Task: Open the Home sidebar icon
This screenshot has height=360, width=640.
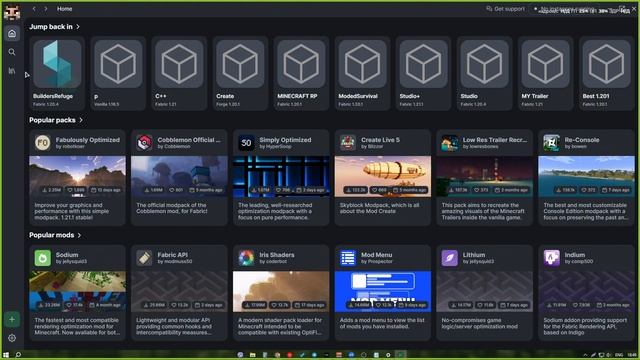Action: 12,33
